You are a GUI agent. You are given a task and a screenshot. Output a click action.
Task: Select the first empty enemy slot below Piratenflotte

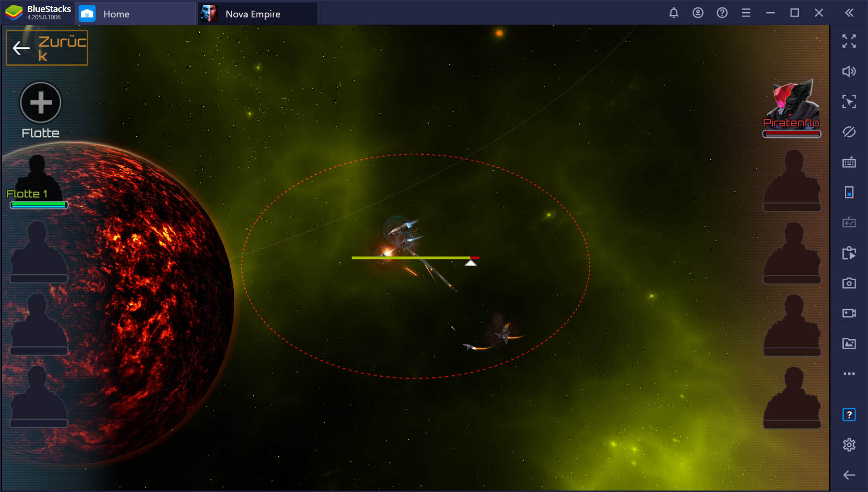pyautogui.click(x=792, y=180)
